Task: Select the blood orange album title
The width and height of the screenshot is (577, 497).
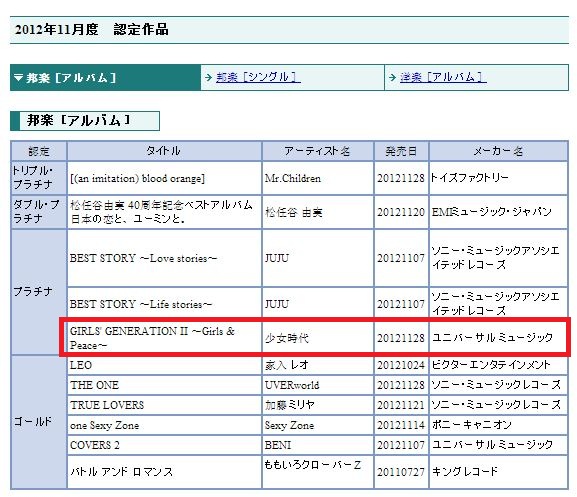Action: tap(137, 178)
